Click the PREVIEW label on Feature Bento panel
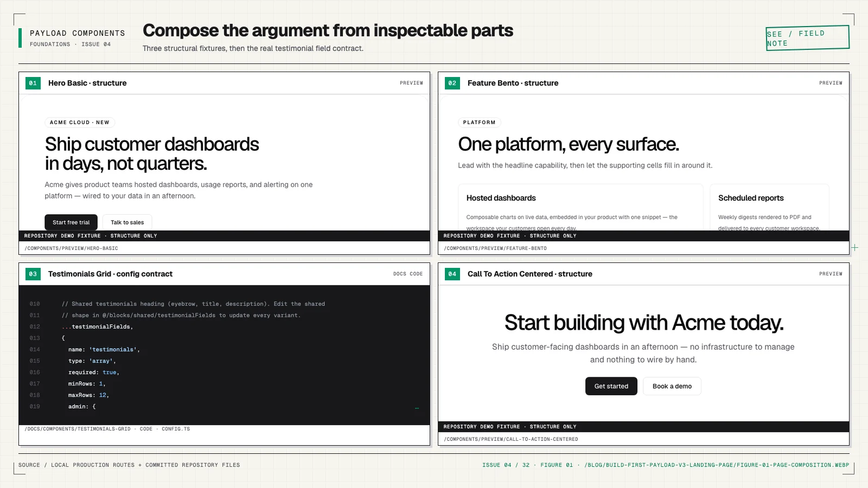 click(x=831, y=83)
